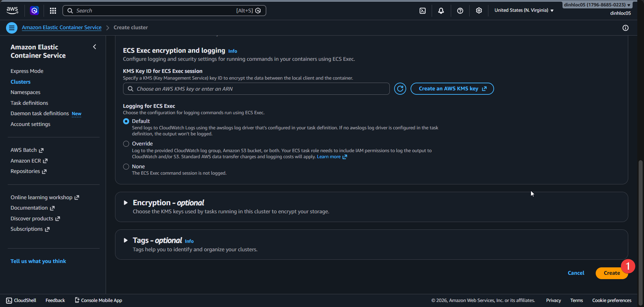644x307 pixels.
Task: Select the Default logging option
Action: tap(126, 121)
